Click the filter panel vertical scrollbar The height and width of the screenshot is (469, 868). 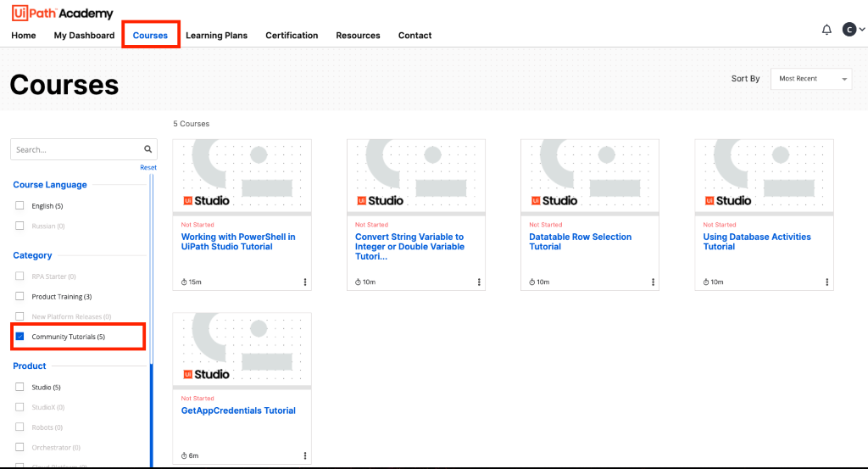(x=151, y=321)
